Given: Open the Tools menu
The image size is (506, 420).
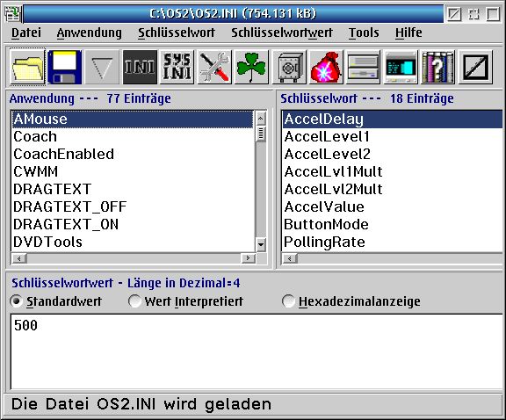Looking at the screenshot, I should click(x=364, y=33).
